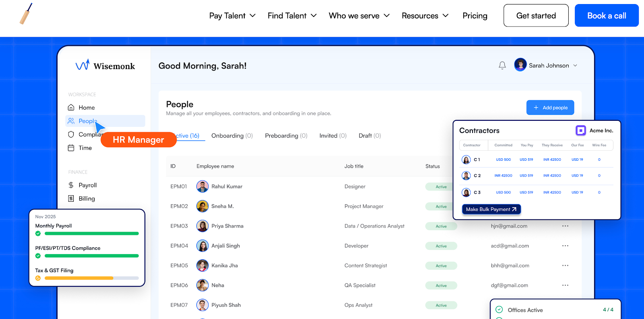Switch to the Draft (0) tab
Viewport: 644px width, 319px height.
(x=370, y=136)
